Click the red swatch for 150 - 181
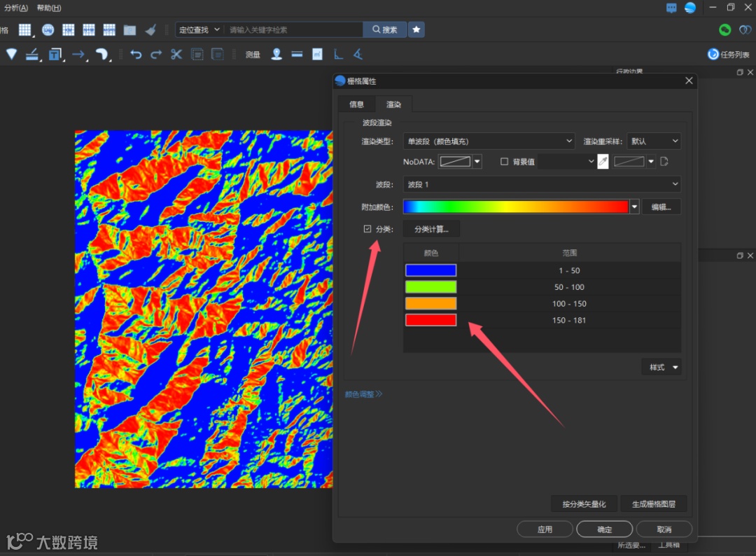This screenshot has width=756, height=556. pos(430,320)
